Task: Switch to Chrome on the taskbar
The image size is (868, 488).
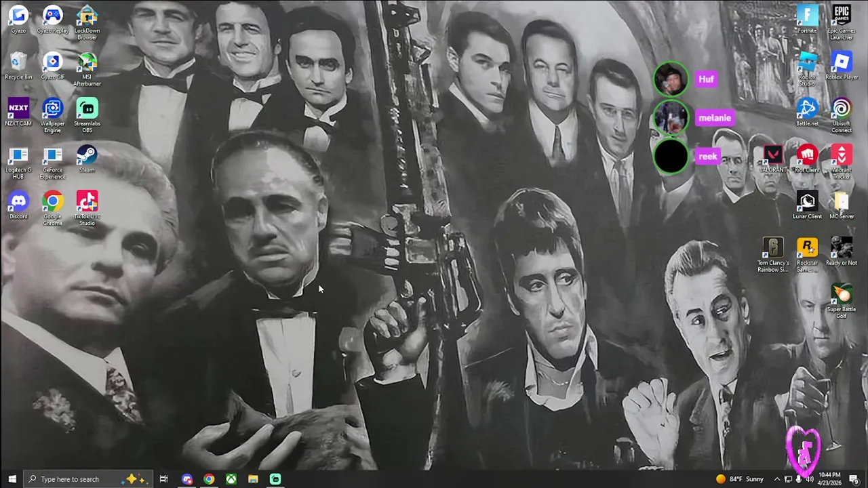Action: [x=209, y=479]
